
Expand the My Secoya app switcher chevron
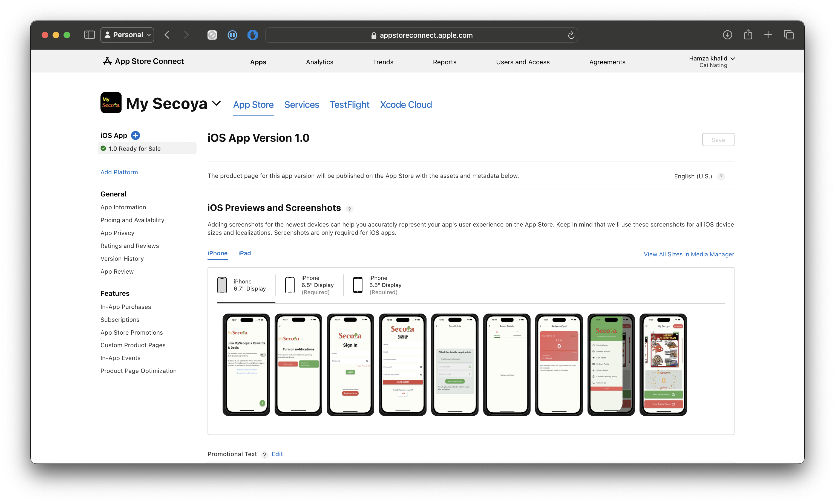(x=216, y=103)
